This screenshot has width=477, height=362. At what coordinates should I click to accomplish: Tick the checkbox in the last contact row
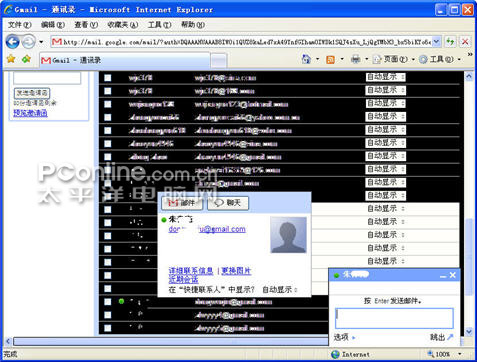[x=107, y=328]
